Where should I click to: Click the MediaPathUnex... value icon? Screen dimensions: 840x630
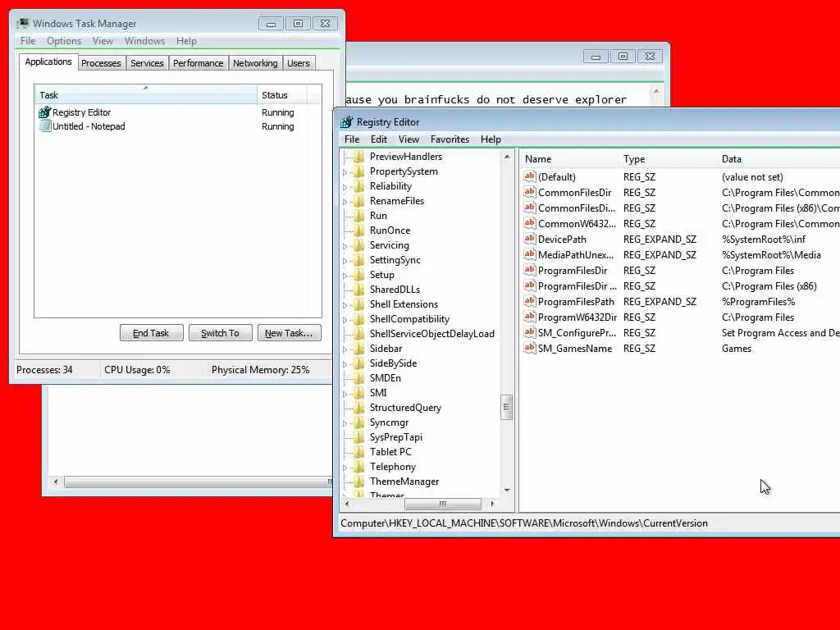click(x=530, y=254)
